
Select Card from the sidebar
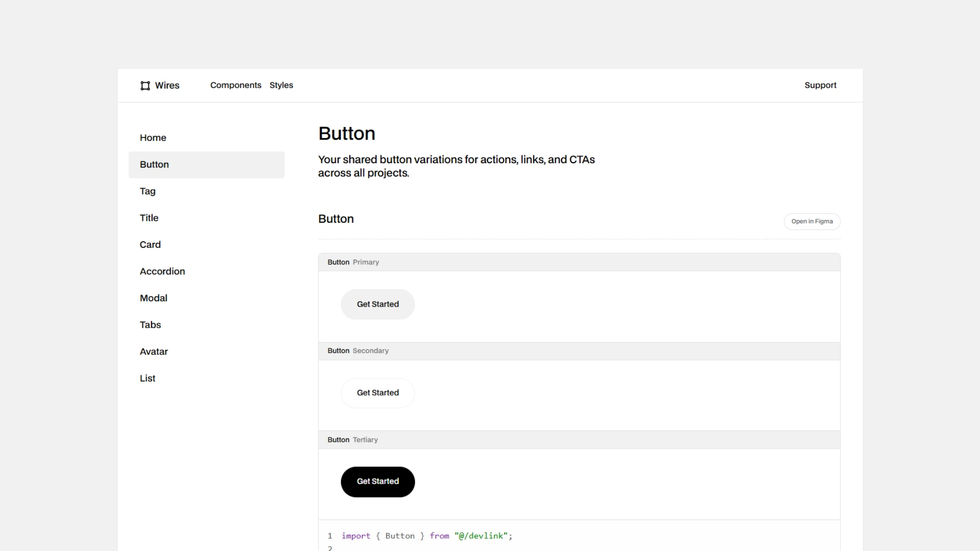[x=150, y=244]
